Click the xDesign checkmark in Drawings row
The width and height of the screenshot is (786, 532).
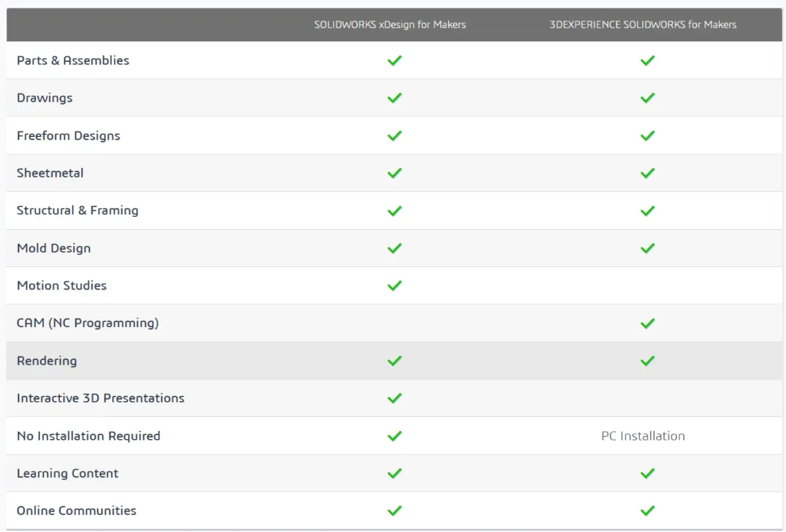coord(394,98)
